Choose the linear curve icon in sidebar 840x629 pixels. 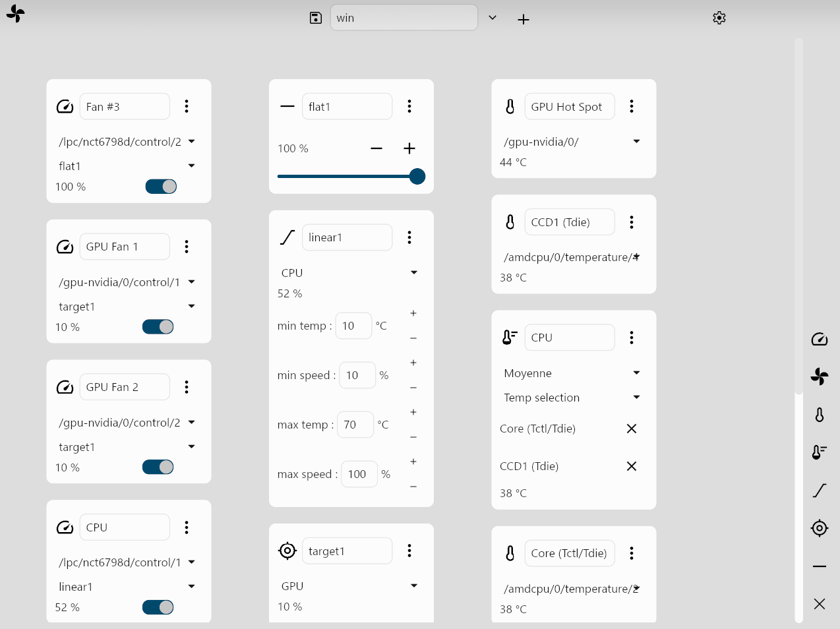point(820,491)
